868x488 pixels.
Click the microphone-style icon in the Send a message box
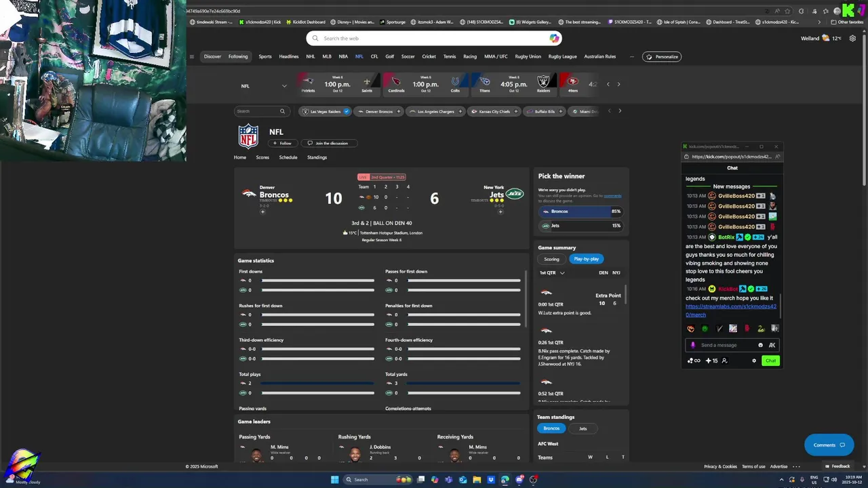[693, 345]
